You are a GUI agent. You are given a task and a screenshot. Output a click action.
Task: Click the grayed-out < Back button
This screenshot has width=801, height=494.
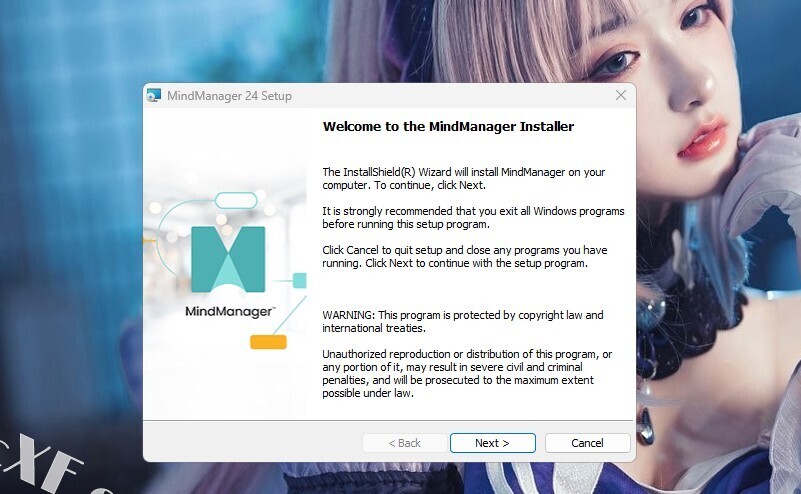pyautogui.click(x=405, y=443)
